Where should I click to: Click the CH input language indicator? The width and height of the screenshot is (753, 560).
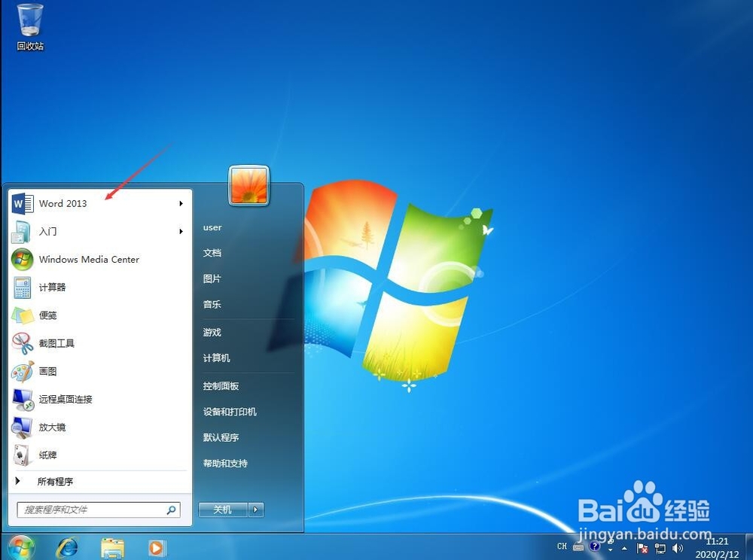click(x=562, y=546)
